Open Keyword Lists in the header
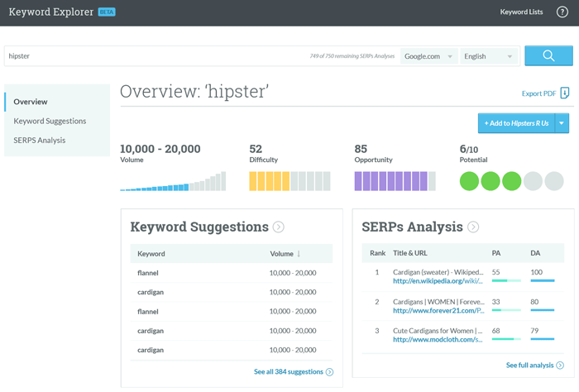This screenshot has height=392, width=579. [x=521, y=12]
